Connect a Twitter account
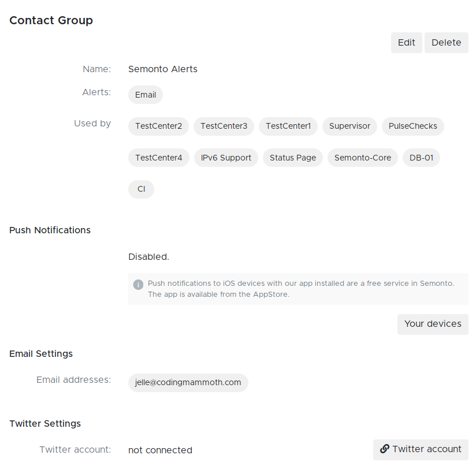Viewport: 476px width, 466px height. tap(421, 449)
